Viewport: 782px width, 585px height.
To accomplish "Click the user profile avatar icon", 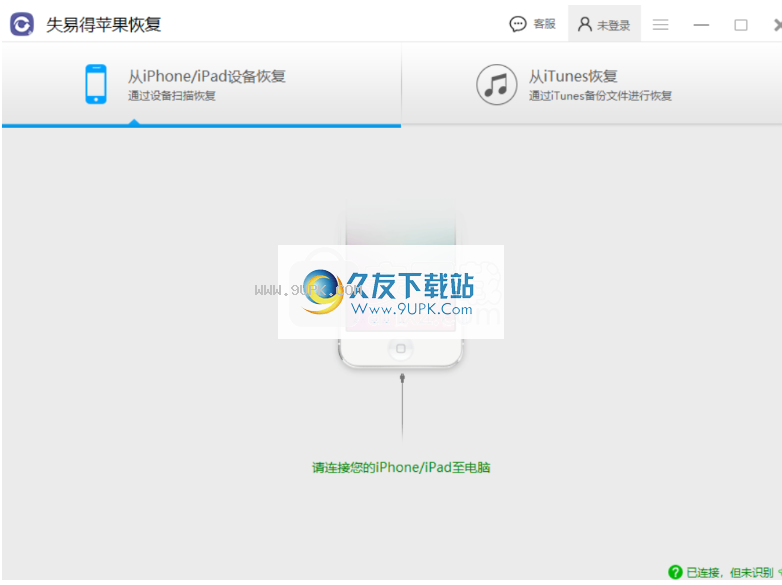I will coord(585,24).
